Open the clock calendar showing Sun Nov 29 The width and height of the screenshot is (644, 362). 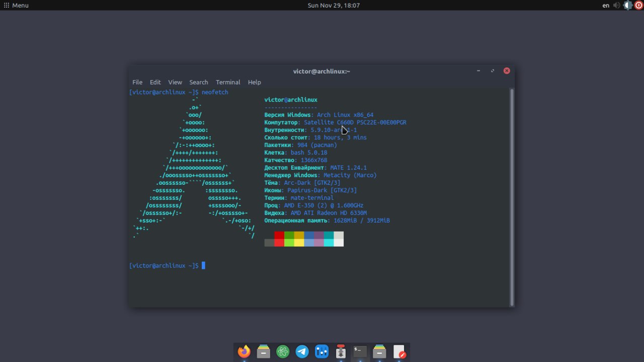coord(334,6)
